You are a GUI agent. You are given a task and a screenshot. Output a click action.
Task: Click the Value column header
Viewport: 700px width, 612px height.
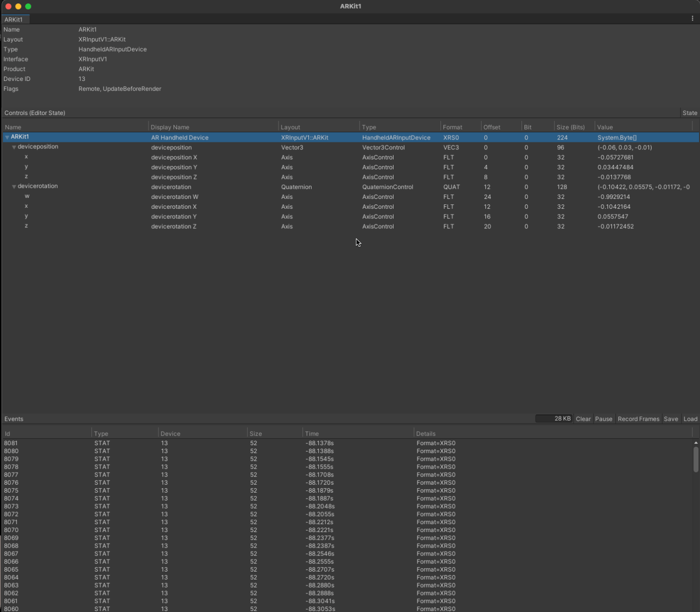(x=643, y=127)
